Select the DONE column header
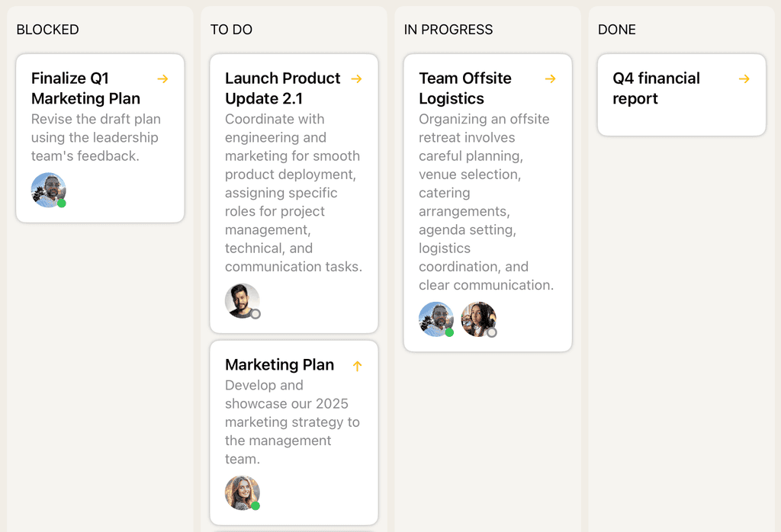The width and height of the screenshot is (781, 532). (x=616, y=30)
